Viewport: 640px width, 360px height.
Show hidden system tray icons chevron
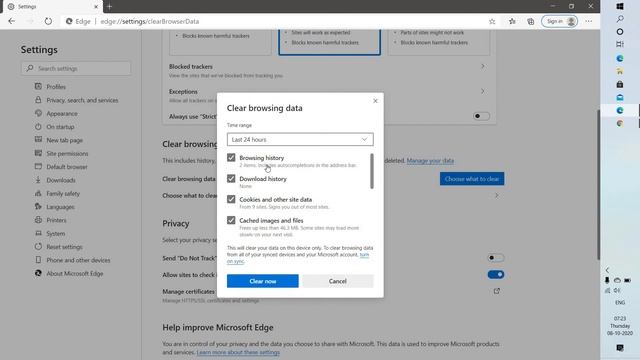(x=607, y=270)
